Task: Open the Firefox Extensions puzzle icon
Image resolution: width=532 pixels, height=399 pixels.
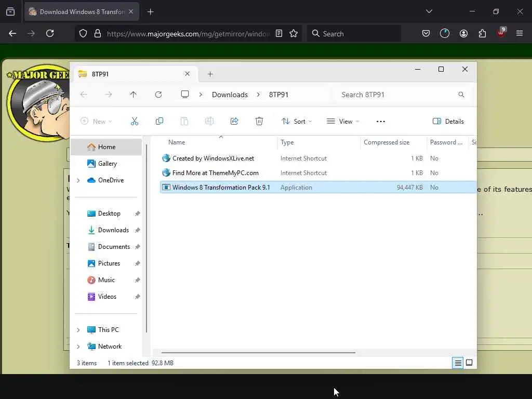Action: click(x=482, y=33)
